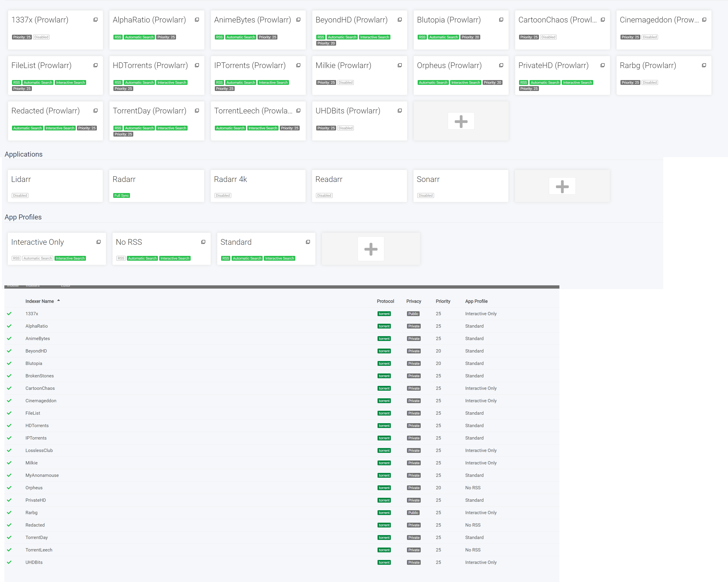Click the plus card to add a new application
The width and height of the screenshot is (728, 582).
[562, 186]
